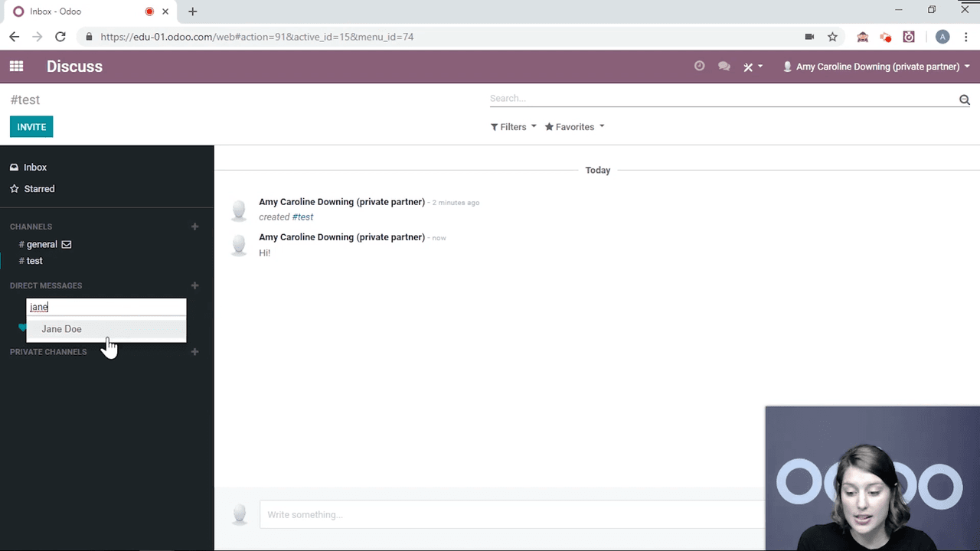
Task: Add a private channel with plus icon
Action: click(x=194, y=352)
